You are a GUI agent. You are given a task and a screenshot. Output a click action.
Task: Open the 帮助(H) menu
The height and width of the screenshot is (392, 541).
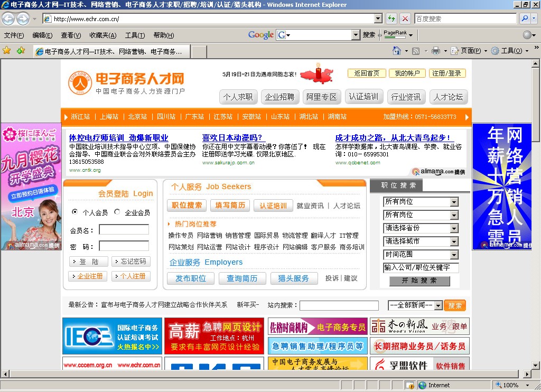[x=164, y=35]
